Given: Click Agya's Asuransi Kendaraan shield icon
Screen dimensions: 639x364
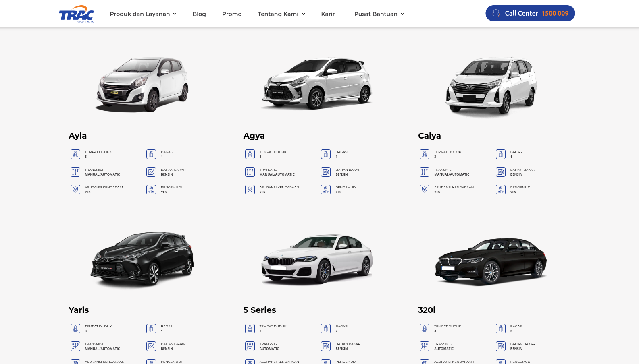Looking at the screenshot, I should coord(250,190).
